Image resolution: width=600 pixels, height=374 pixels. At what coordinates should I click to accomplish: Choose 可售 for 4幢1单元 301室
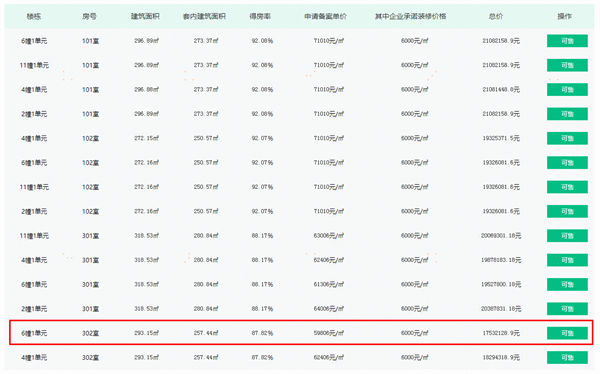pos(567,260)
